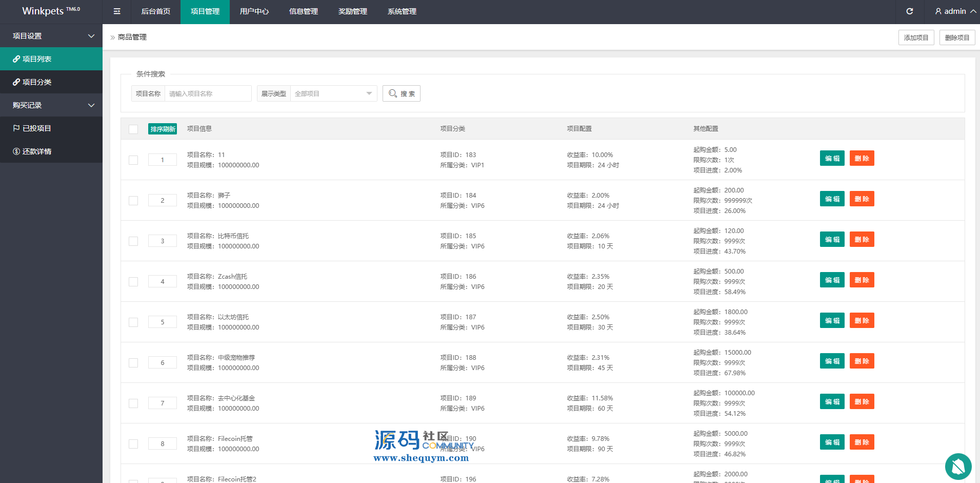This screenshot has width=980, height=483.
Task: Check the checkbox for 去中心化基金 row
Action: [133, 403]
